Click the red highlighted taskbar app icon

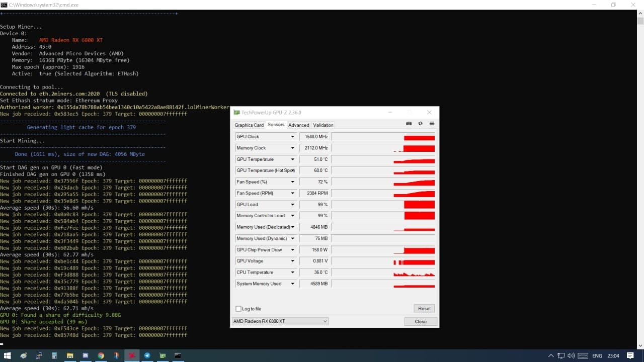pos(132,355)
